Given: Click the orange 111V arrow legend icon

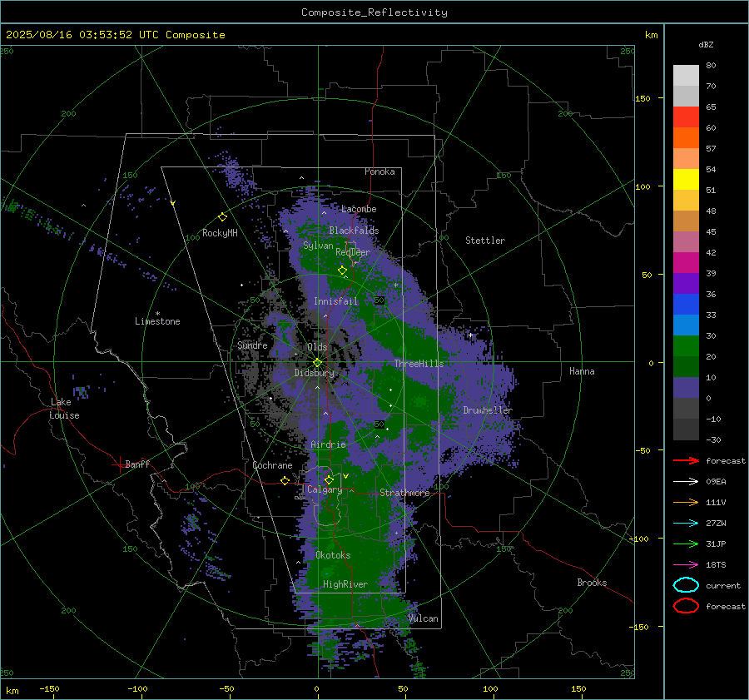Looking at the screenshot, I should coord(686,502).
